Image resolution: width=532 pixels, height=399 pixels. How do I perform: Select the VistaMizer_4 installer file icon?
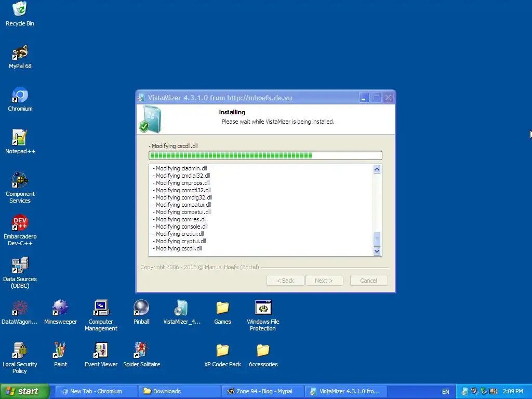click(x=182, y=312)
